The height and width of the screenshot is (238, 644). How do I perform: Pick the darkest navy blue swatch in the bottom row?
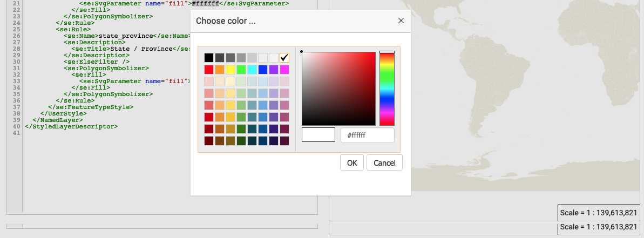point(263,141)
